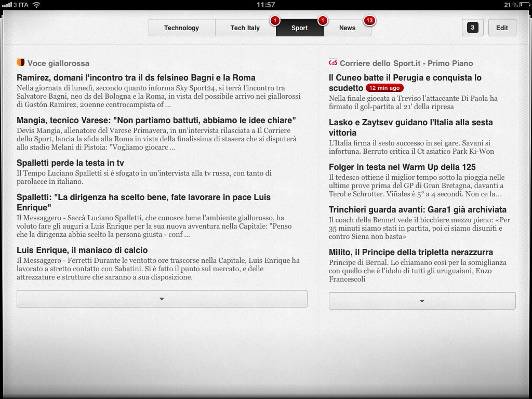This screenshot has width=532, height=399.
Task: Read 'Folger in testa nel Warm Up'
Action: (x=403, y=167)
